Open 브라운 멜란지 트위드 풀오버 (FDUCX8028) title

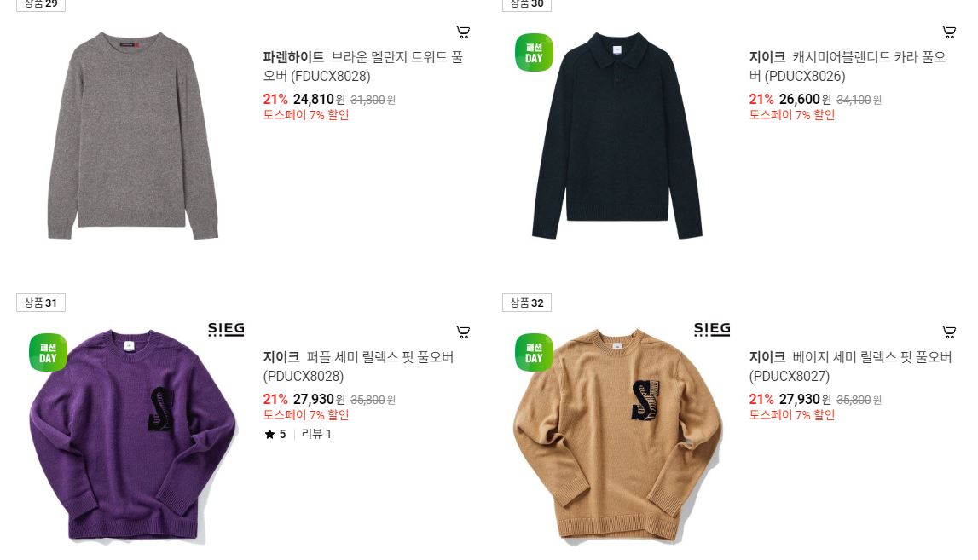(x=363, y=66)
